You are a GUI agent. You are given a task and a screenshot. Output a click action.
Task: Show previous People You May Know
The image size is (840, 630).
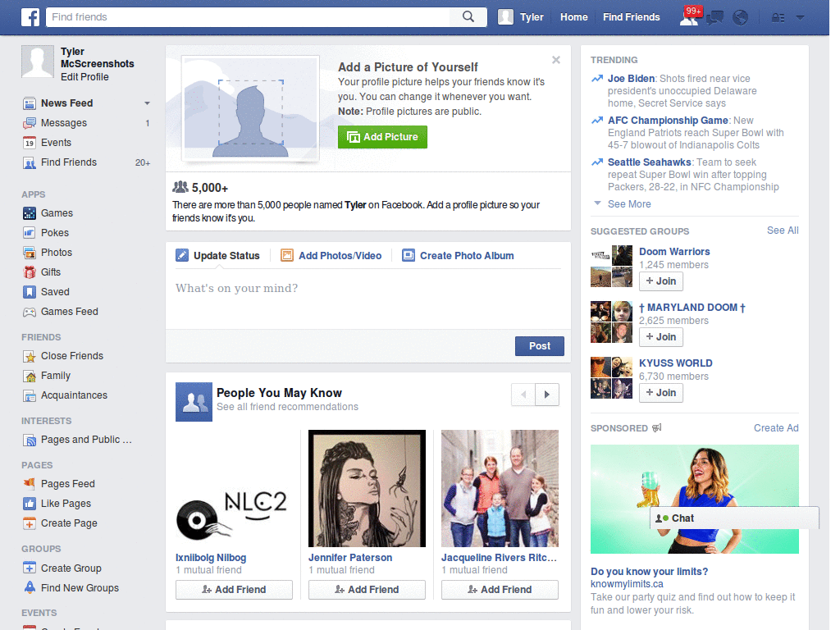pyautogui.click(x=523, y=395)
